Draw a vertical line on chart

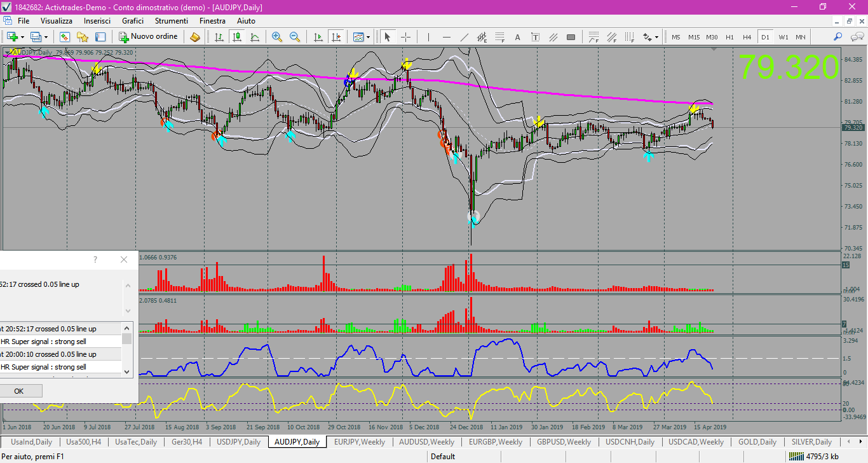pyautogui.click(x=429, y=37)
